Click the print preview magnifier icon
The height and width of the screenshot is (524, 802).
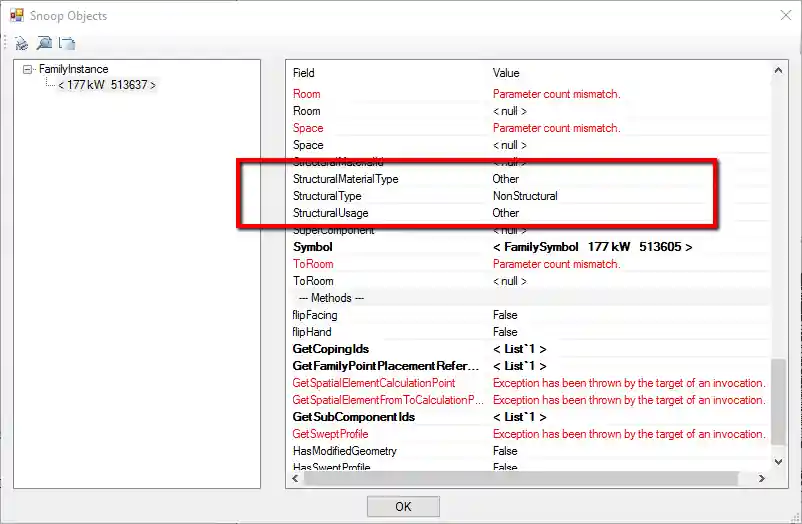[44, 43]
